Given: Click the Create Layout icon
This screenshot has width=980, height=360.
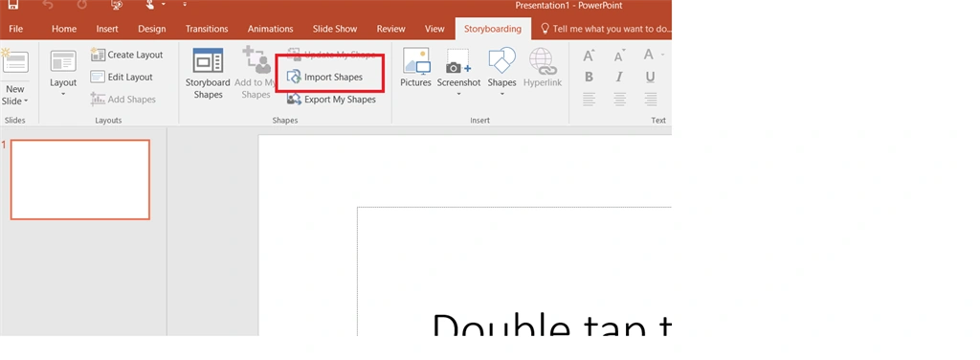Looking at the screenshot, I should (98, 55).
